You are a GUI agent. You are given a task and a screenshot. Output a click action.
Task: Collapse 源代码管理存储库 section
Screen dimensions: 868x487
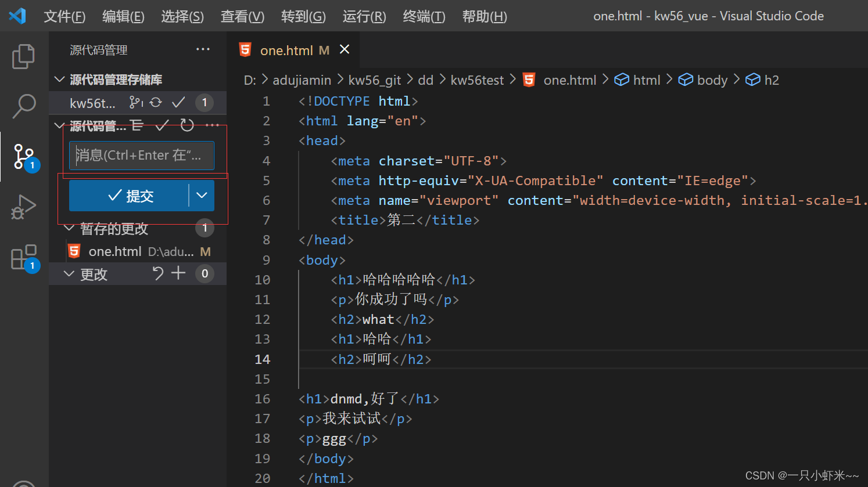(x=59, y=79)
